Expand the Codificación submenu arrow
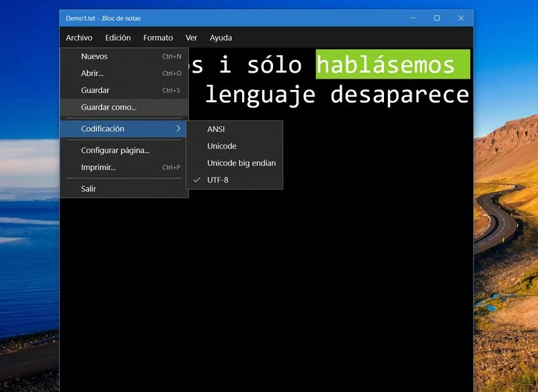Screen dimensions: 538x392 pos(178,128)
